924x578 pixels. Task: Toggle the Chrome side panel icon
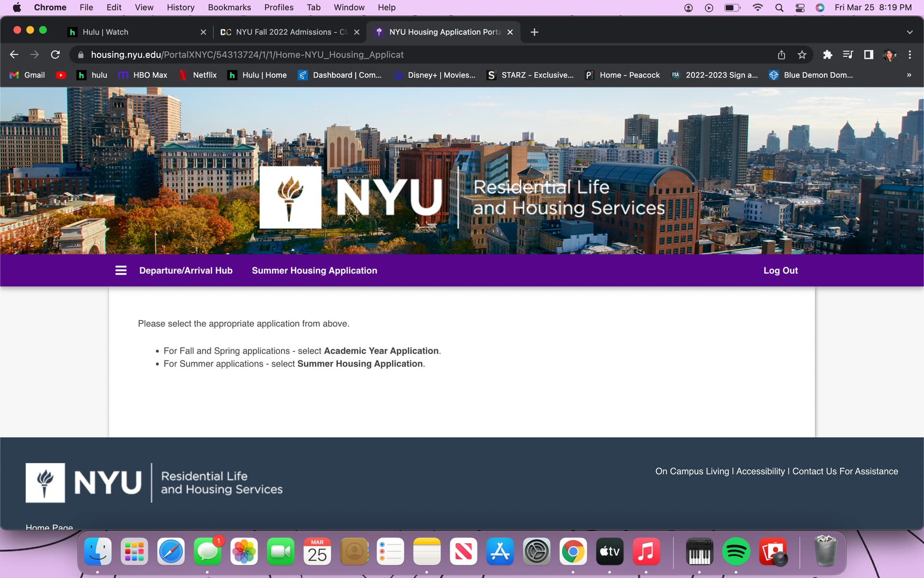pos(868,54)
